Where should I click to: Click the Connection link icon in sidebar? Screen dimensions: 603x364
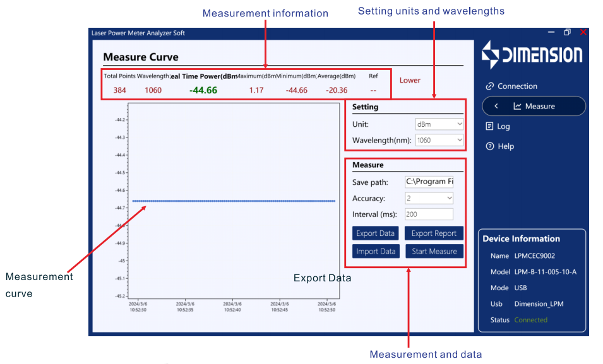[x=489, y=86]
